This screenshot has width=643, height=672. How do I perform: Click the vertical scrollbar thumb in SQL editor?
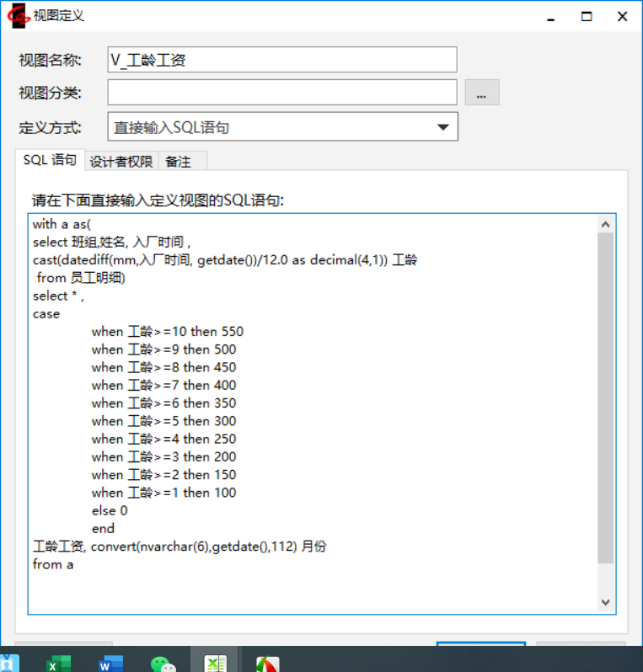(605, 397)
